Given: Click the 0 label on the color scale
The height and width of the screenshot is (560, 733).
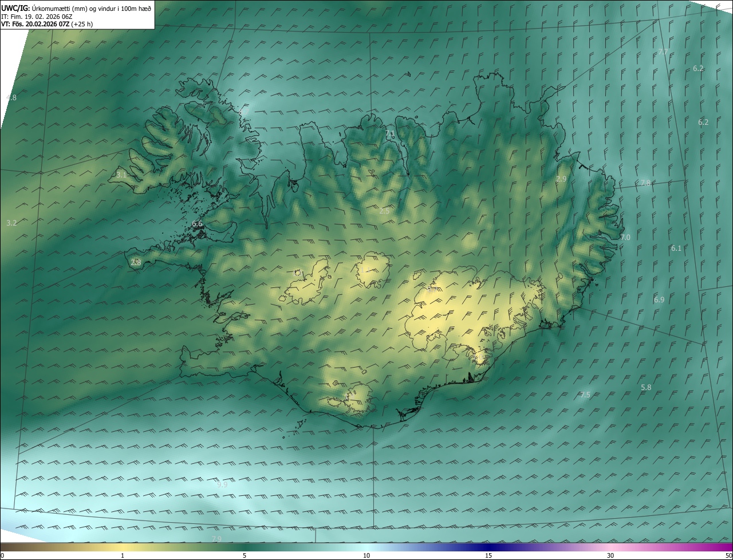Looking at the screenshot, I should [x=2, y=555].
